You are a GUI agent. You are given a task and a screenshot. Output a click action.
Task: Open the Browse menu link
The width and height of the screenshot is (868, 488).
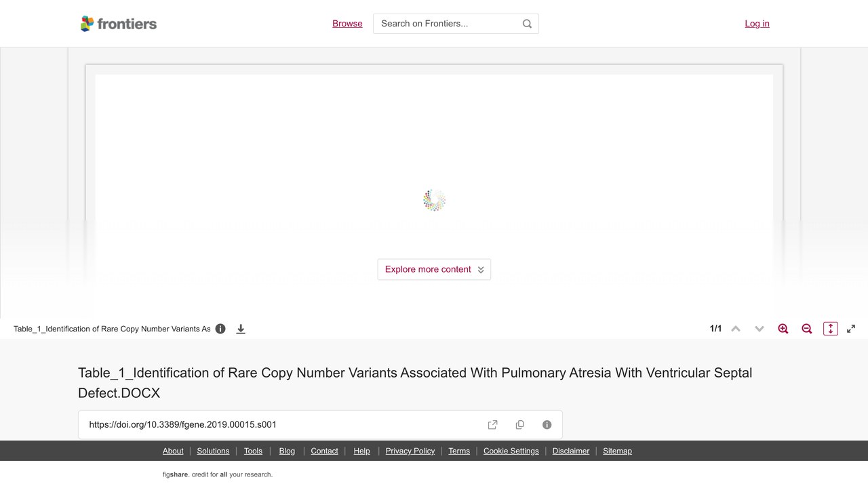(347, 24)
